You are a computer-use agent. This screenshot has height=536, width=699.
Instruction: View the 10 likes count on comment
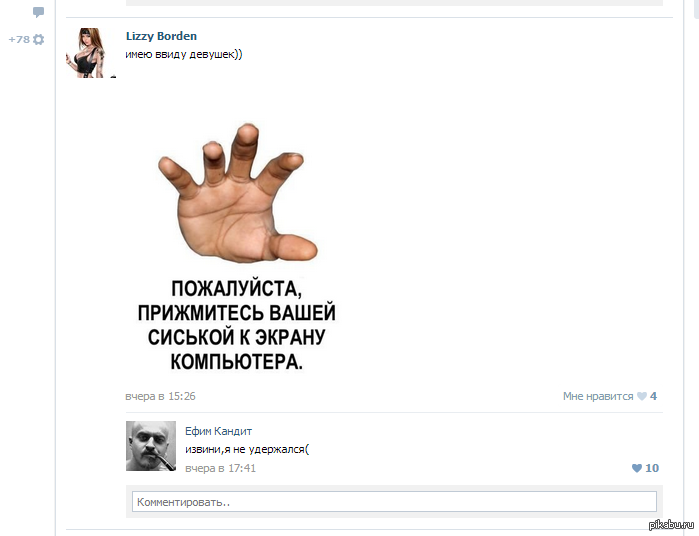click(652, 468)
